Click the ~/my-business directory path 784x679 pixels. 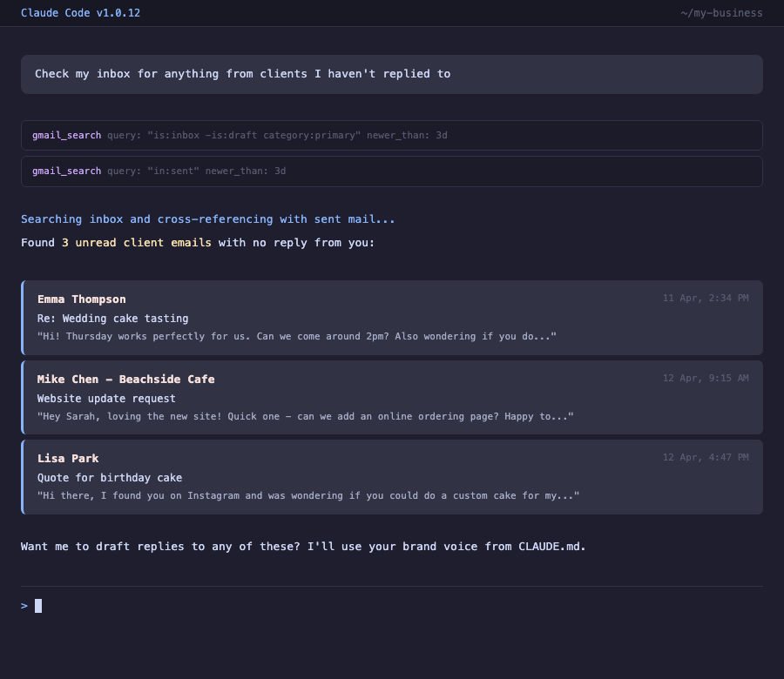click(x=721, y=13)
